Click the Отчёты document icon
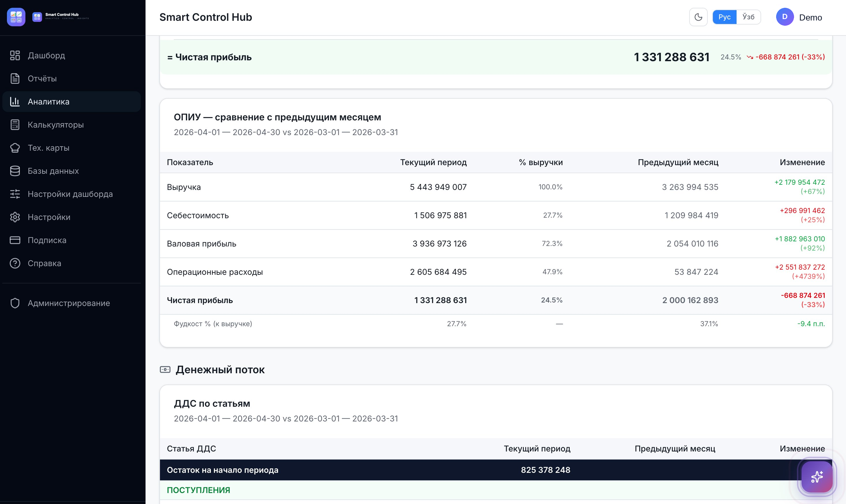This screenshot has width=846, height=504. coord(15,79)
